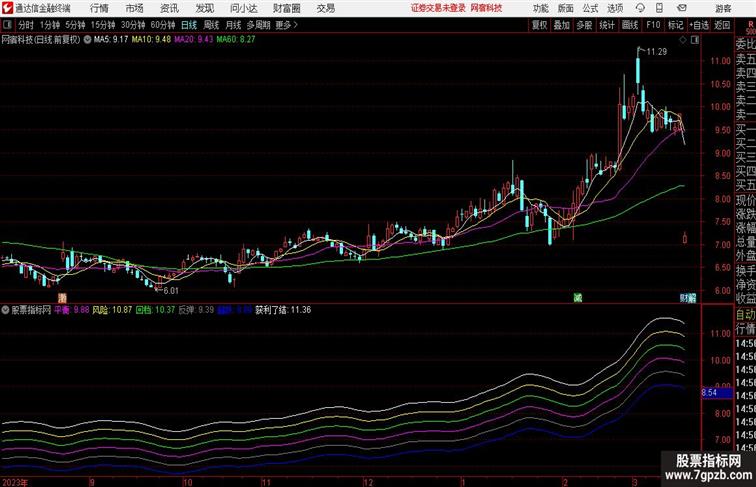Click the 平衡 9.88 indicator value
This screenshot has height=487, width=756.
tap(71, 310)
